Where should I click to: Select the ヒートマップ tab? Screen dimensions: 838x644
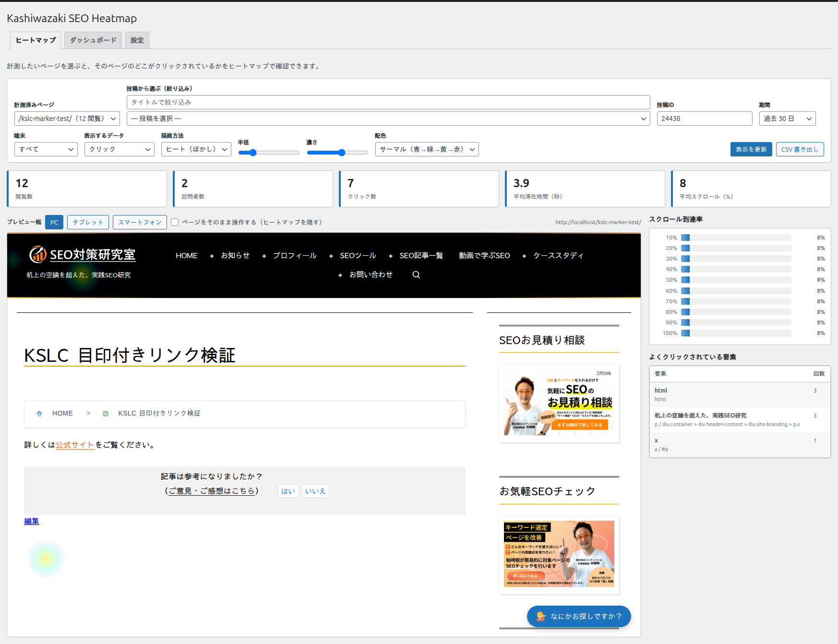36,40
